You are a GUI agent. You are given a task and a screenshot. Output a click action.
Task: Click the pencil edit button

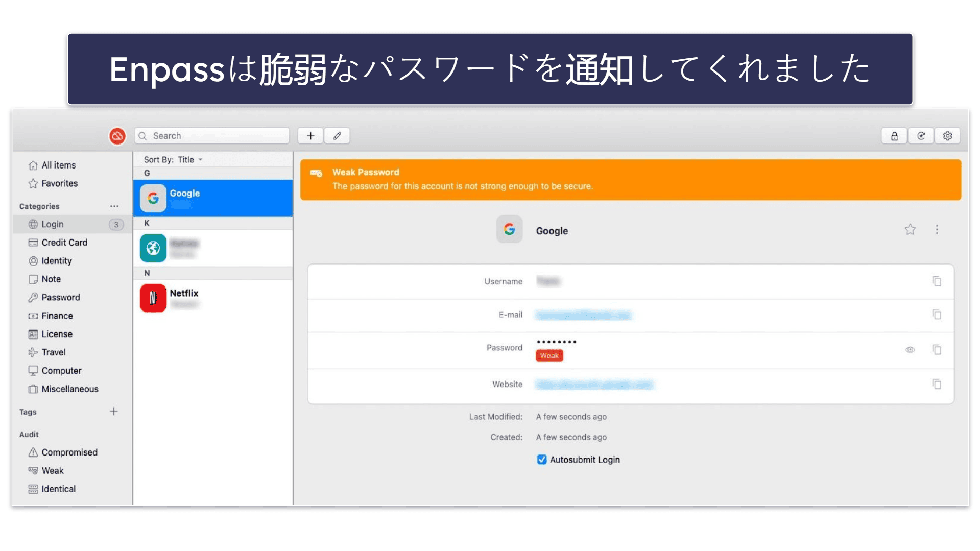[x=337, y=136]
